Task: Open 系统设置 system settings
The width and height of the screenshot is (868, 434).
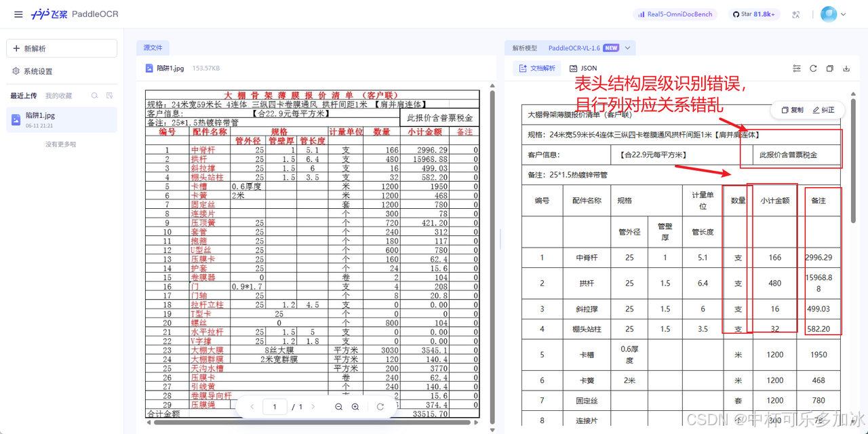Action: (x=33, y=71)
